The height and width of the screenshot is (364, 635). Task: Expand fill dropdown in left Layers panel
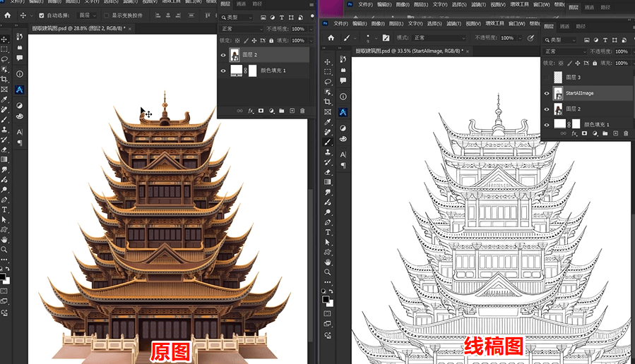311,40
